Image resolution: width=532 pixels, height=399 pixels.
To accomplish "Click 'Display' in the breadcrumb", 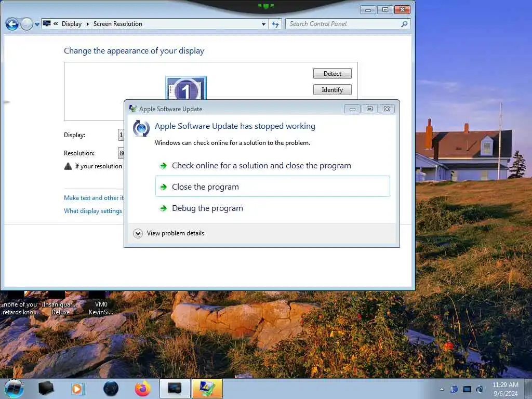I will pyautogui.click(x=72, y=24).
